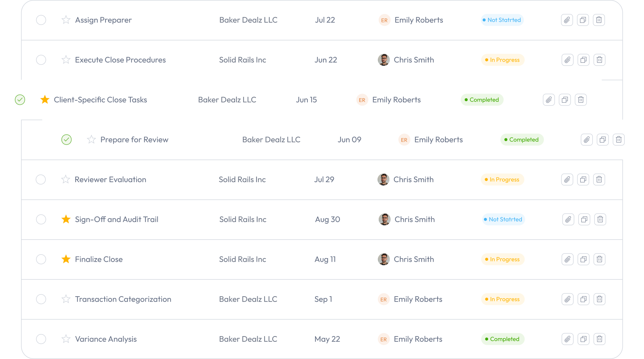Attach a file to Assign Preparer
This screenshot has width=644, height=359.
(567, 20)
